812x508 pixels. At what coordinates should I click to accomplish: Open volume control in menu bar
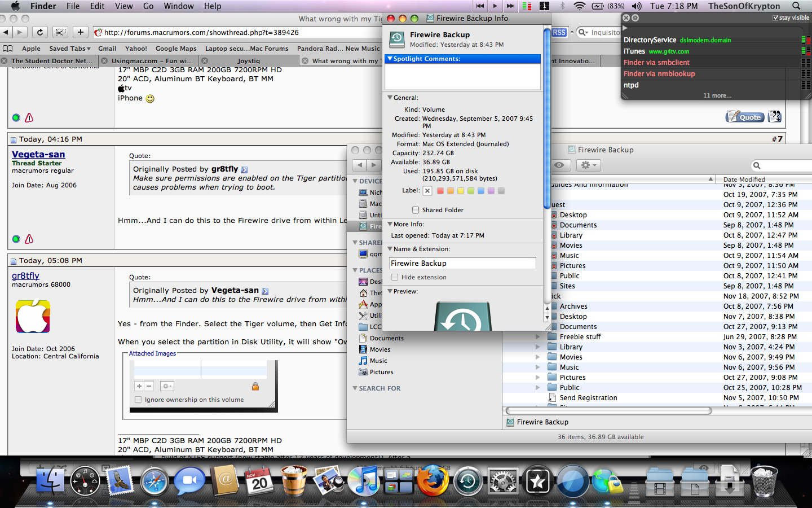(637, 6)
